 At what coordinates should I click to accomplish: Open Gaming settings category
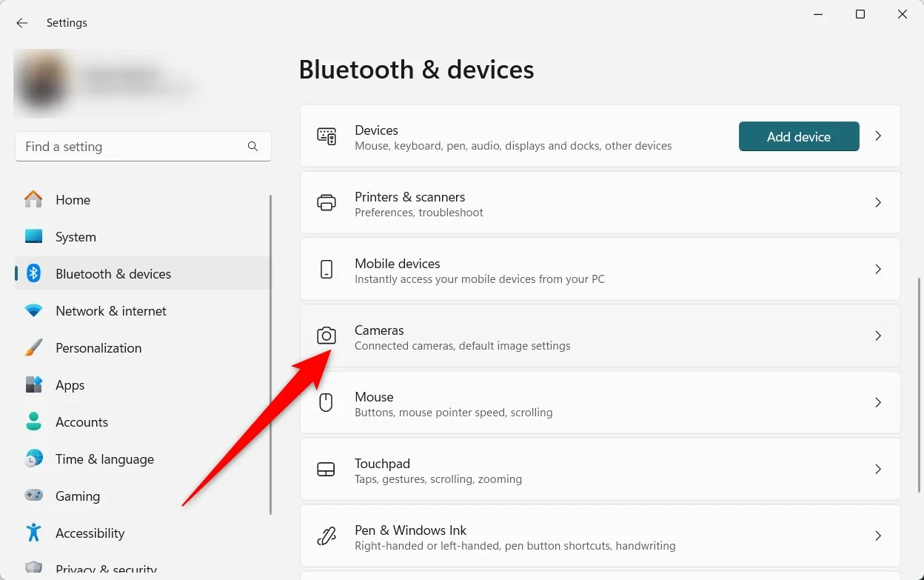(x=142, y=496)
